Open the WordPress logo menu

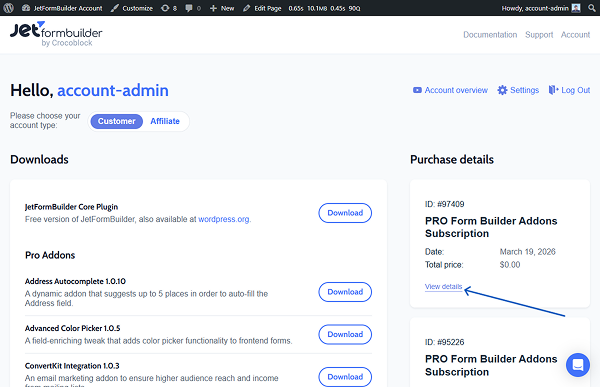8,8
